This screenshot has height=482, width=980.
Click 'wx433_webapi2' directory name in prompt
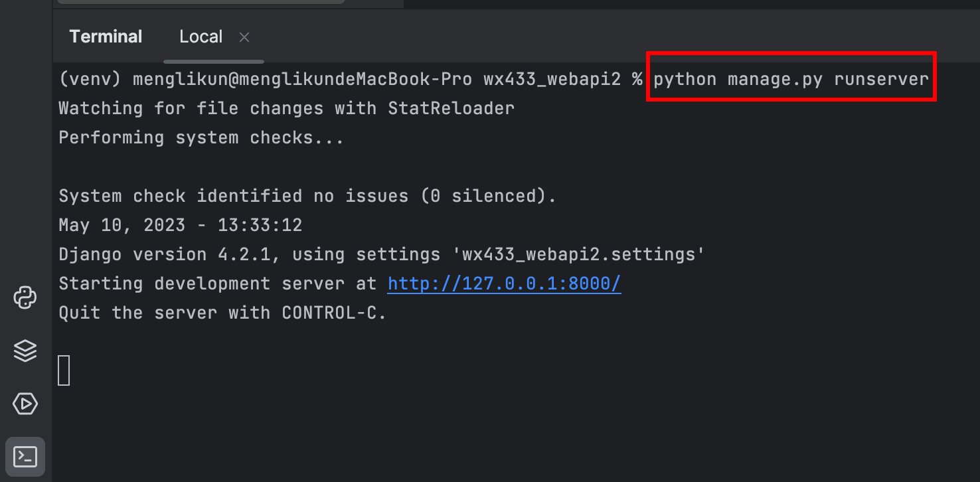[552, 80]
